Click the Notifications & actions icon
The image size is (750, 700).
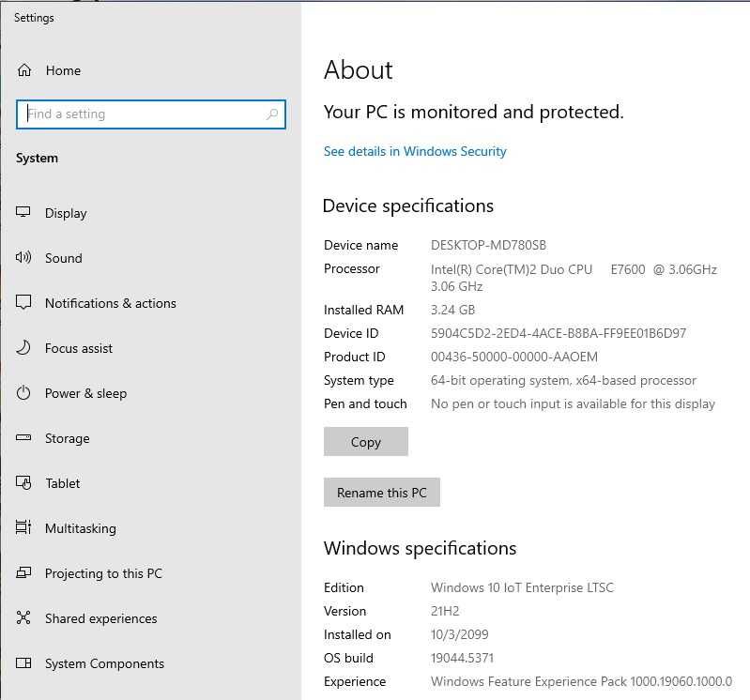coord(23,302)
